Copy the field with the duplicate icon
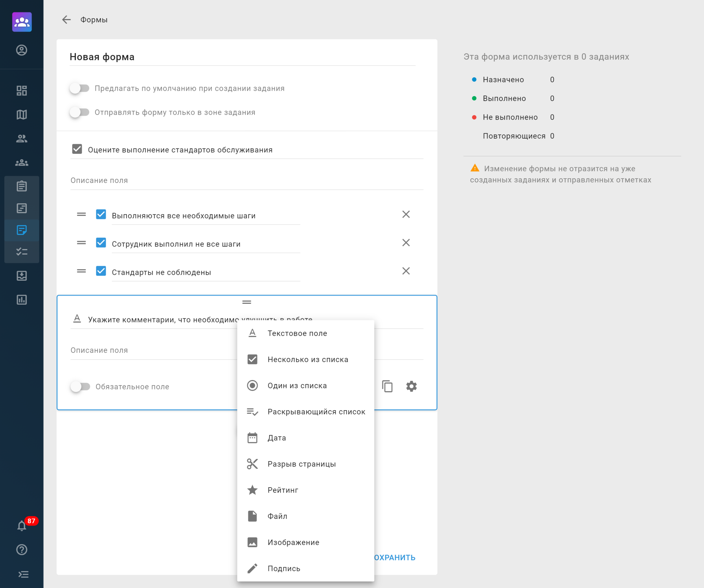This screenshot has height=588, width=704. pos(387,386)
